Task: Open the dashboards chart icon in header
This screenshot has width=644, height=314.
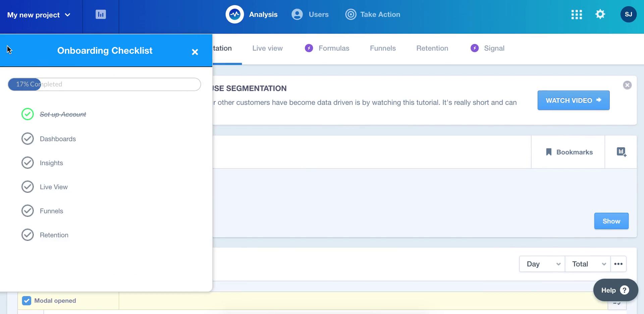Action: pos(101,14)
